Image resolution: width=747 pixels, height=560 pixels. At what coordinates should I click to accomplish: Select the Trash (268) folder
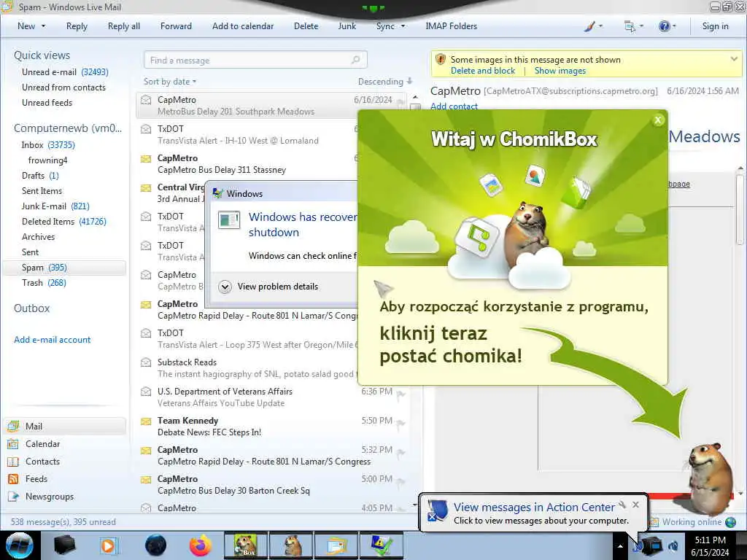click(x=44, y=283)
